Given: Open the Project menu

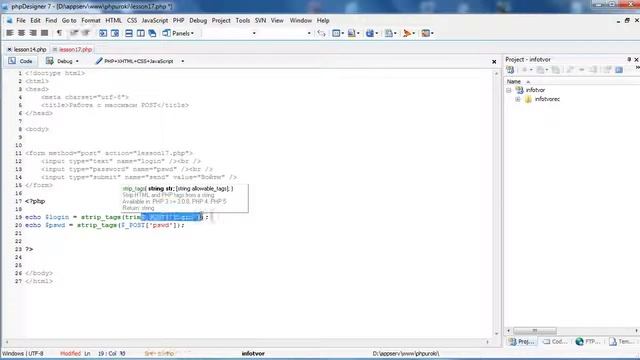Looking at the screenshot, I should click(221, 20).
